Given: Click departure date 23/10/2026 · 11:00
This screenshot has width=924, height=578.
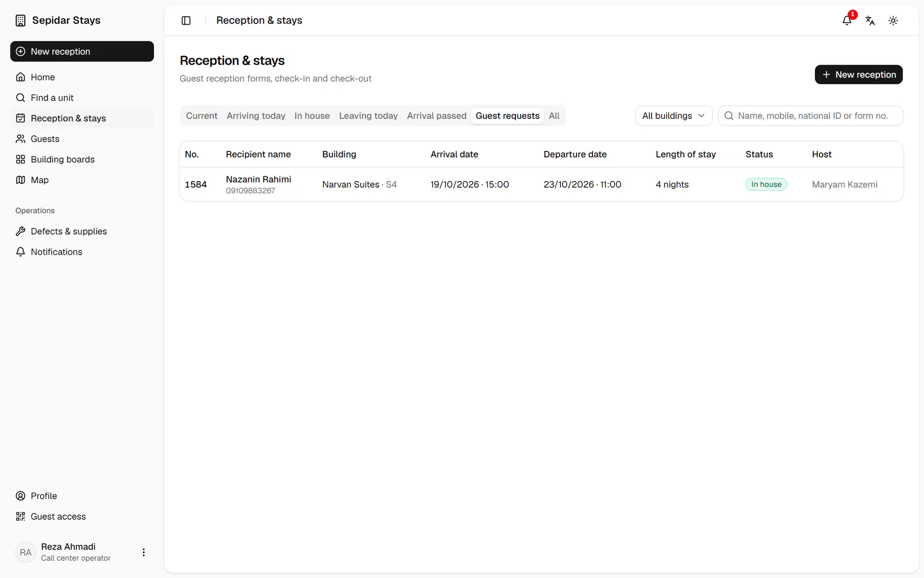Looking at the screenshot, I should (582, 184).
